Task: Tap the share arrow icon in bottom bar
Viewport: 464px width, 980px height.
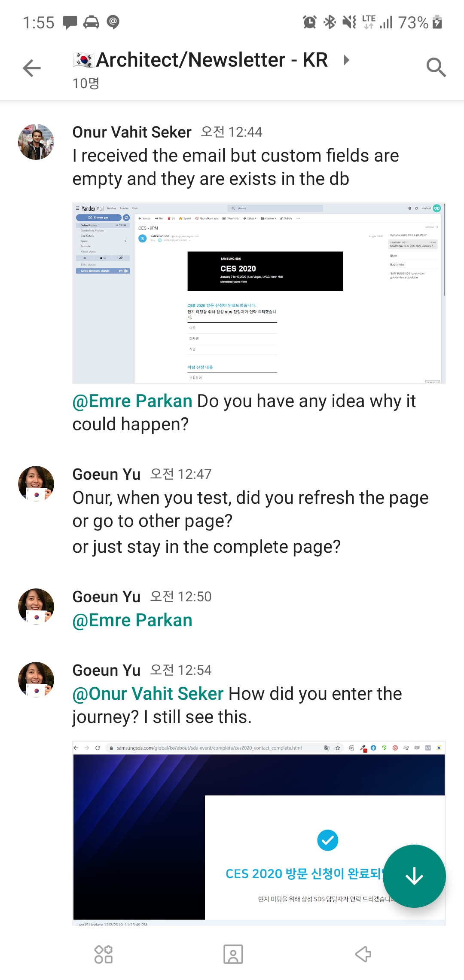Action: (363, 954)
